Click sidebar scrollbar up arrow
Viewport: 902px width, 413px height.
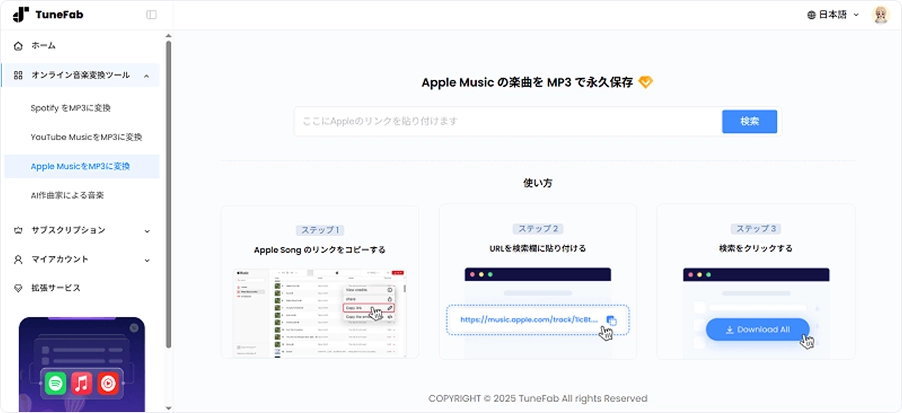point(169,36)
